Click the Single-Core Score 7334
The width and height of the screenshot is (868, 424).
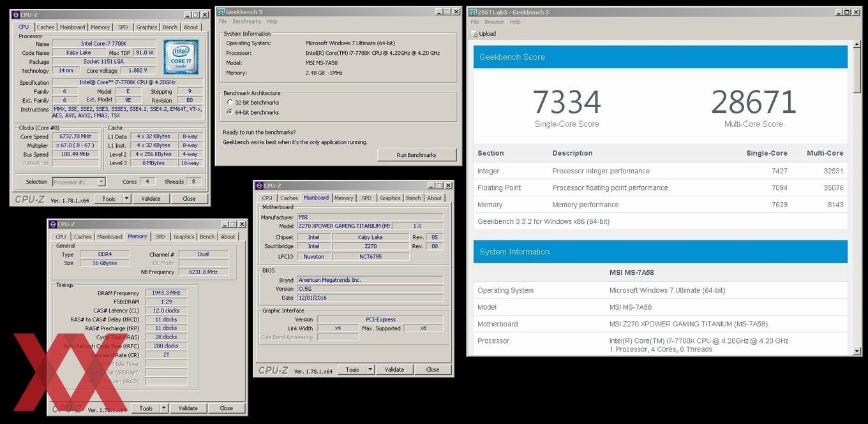pos(567,102)
